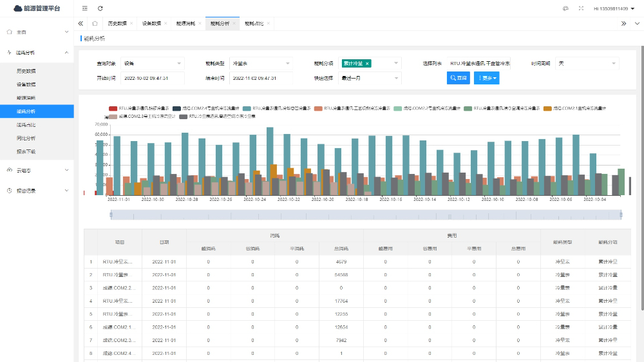This screenshot has height=362, width=644.
Task: Click the 结束时间 date field
Action: [x=261, y=78]
